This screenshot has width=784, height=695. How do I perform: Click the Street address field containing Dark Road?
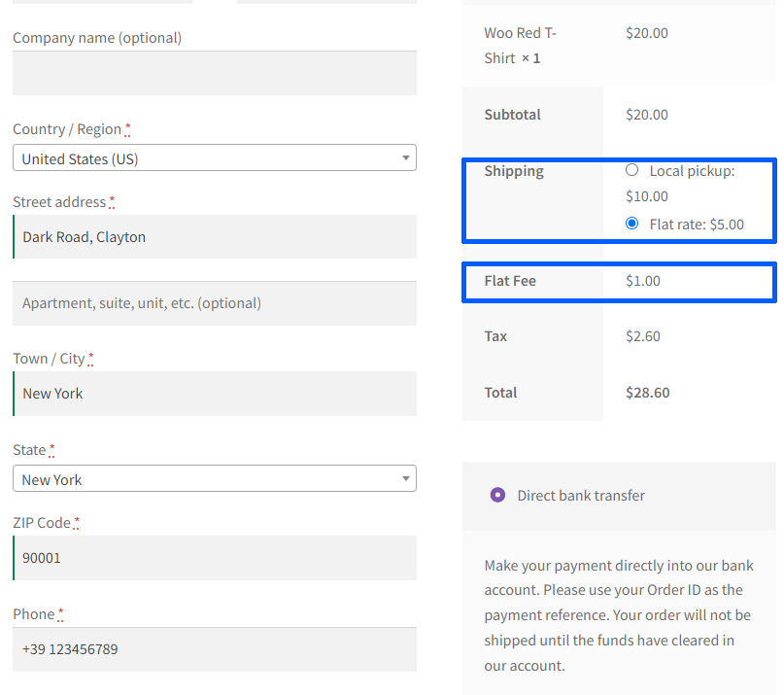[214, 236]
